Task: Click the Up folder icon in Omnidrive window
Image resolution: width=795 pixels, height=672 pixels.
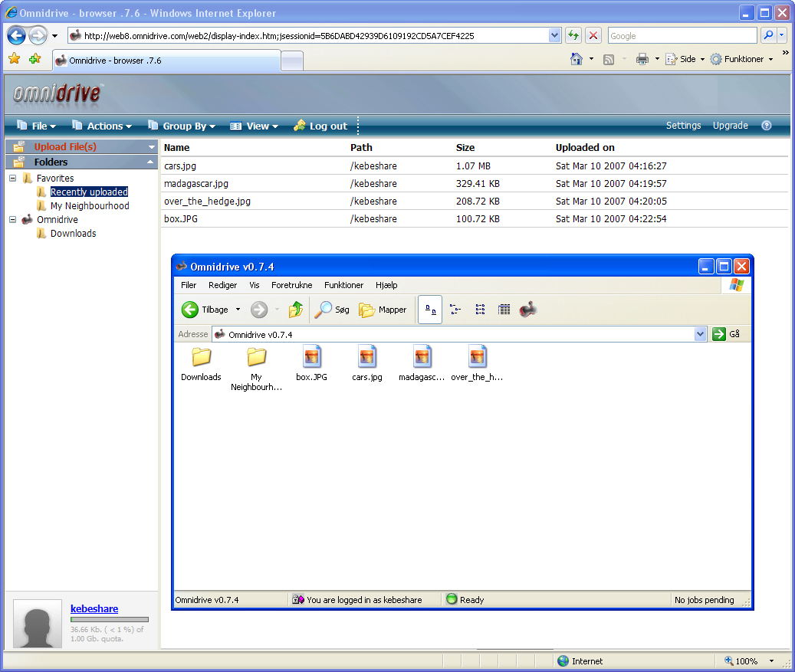Action: (x=296, y=310)
